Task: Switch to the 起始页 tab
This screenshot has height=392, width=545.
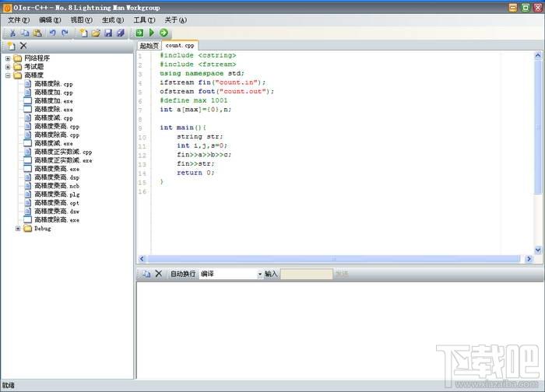Action: [149, 46]
